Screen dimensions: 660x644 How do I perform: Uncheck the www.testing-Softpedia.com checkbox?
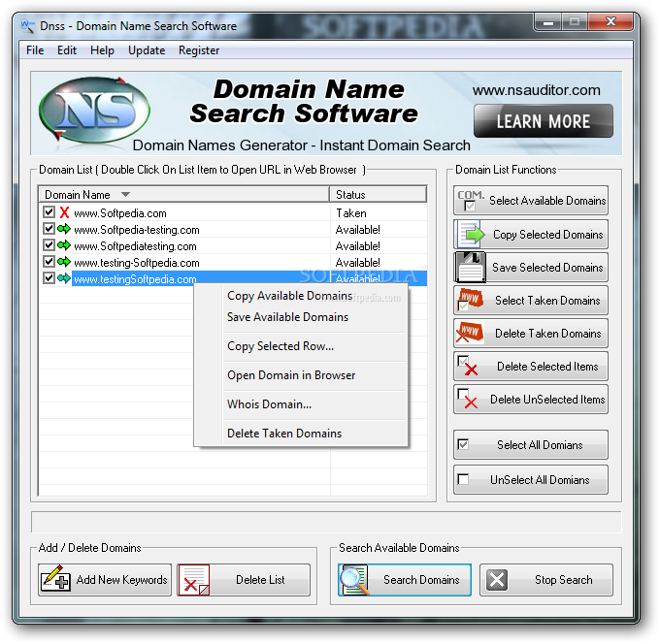point(49,261)
